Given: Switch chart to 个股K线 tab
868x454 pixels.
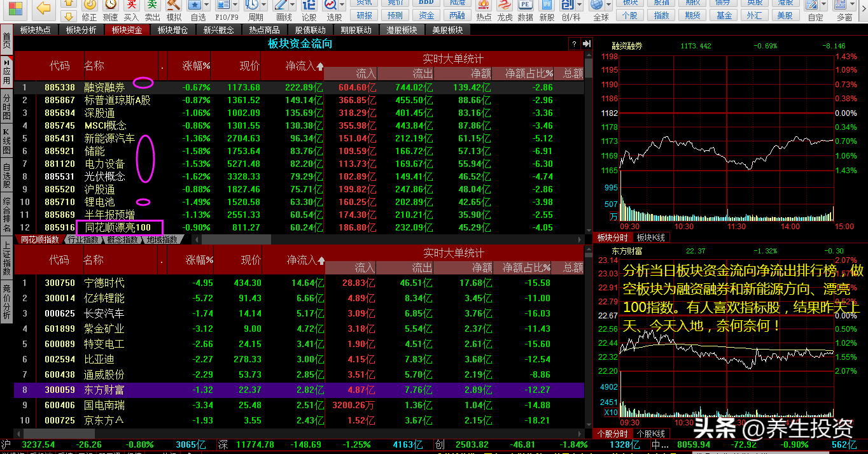Looking at the screenshot, I should click(650, 434).
